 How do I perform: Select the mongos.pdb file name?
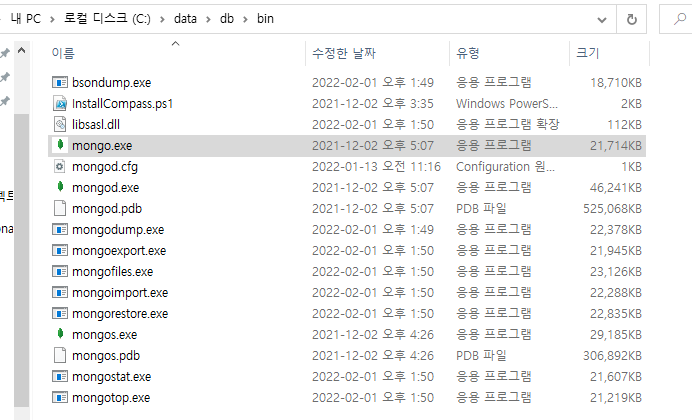click(x=106, y=356)
